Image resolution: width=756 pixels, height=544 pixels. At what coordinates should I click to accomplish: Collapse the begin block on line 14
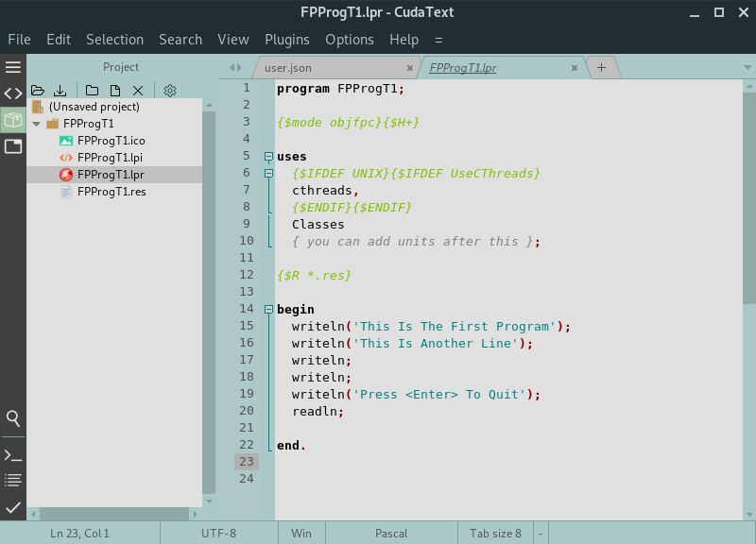tap(269, 309)
